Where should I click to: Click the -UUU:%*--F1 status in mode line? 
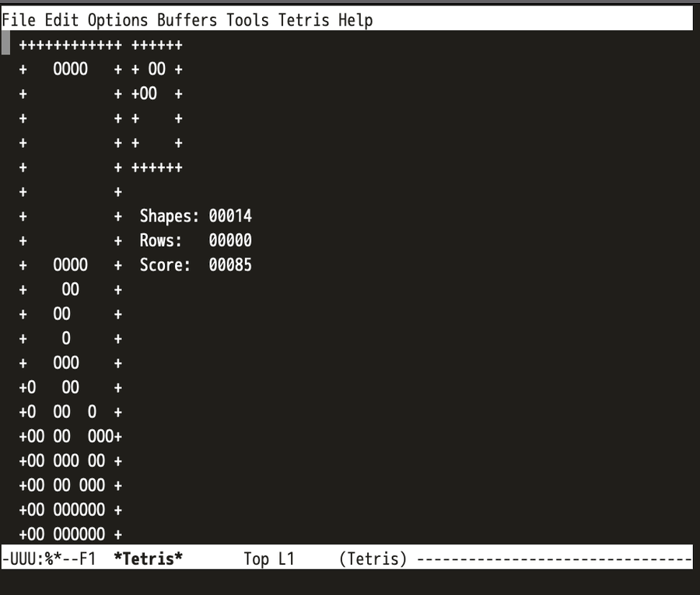[49, 558]
